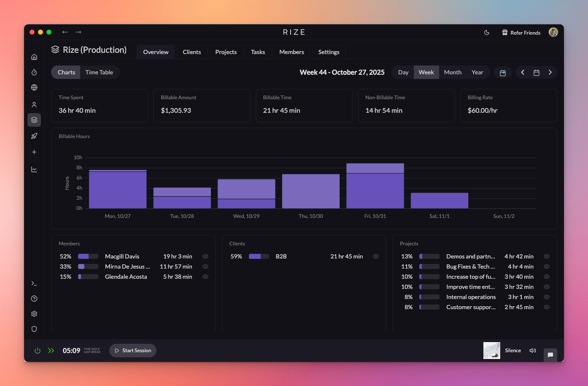The image size is (588, 386).
Task: Go to previous week chevron
Action: coord(523,72)
